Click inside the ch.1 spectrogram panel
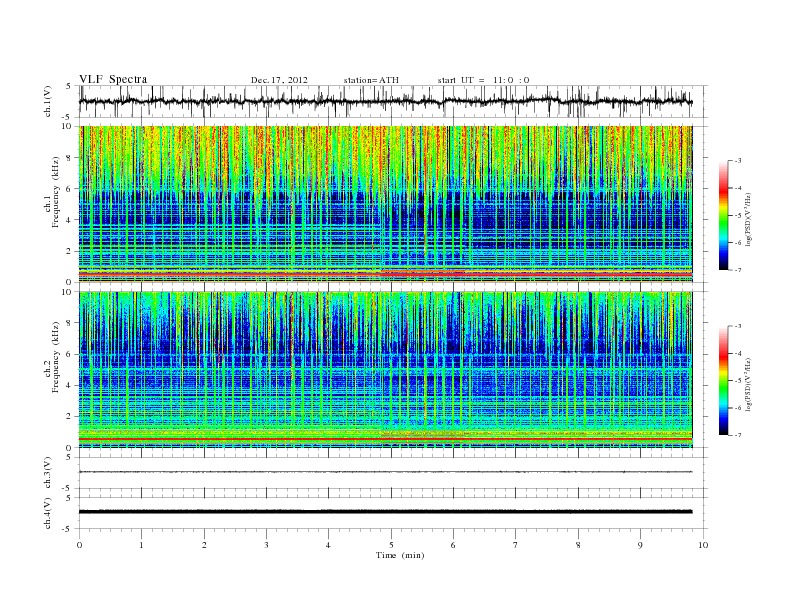Viewport: 792px width, 612px height. point(385,204)
